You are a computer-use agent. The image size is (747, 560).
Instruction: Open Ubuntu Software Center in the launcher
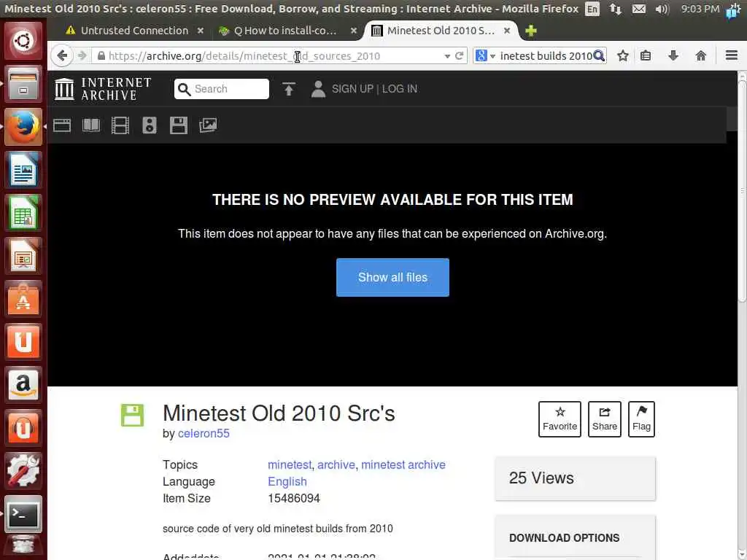tap(23, 298)
